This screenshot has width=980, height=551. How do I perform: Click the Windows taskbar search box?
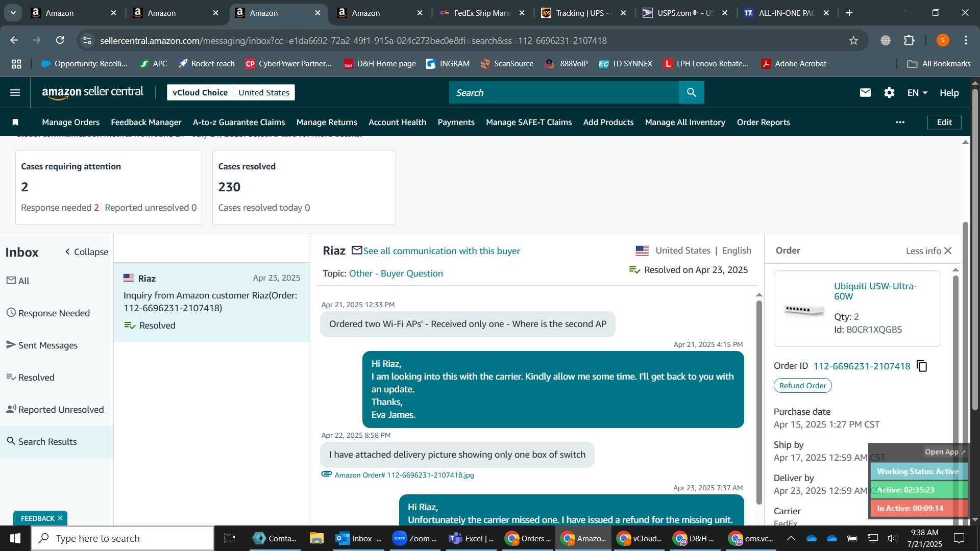[x=122, y=538]
